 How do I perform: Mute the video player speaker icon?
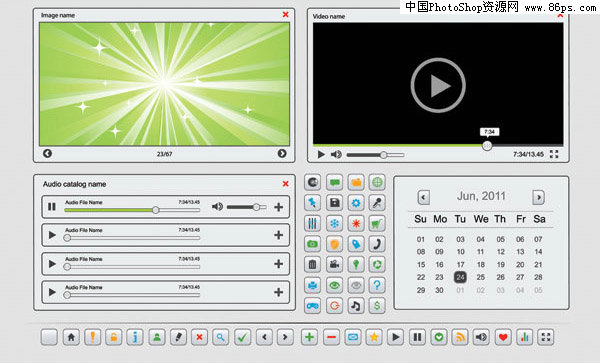tap(336, 154)
